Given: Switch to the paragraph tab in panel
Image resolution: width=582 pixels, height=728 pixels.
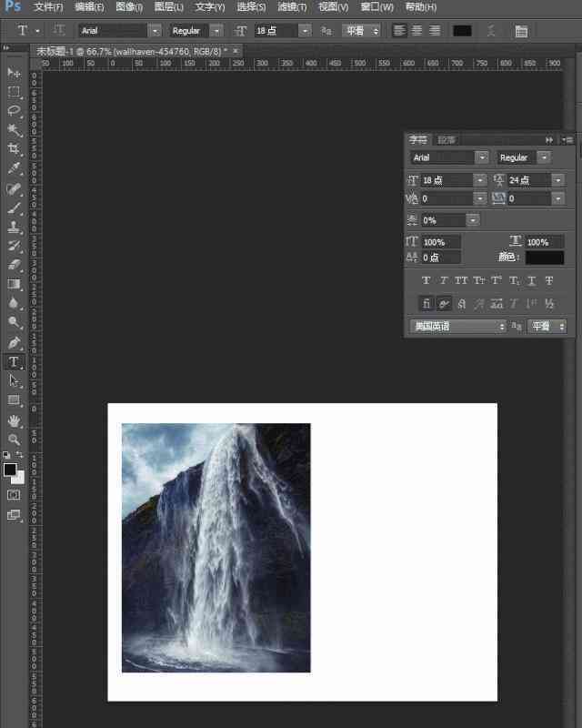Looking at the screenshot, I should (x=447, y=140).
